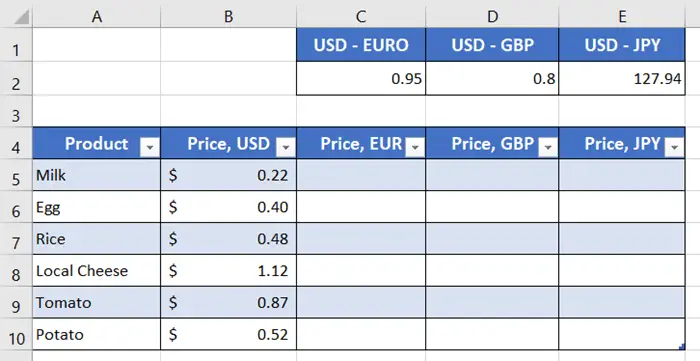Screen dimensions: 700x361
Task: Select row 9 header
Action: point(16,303)
